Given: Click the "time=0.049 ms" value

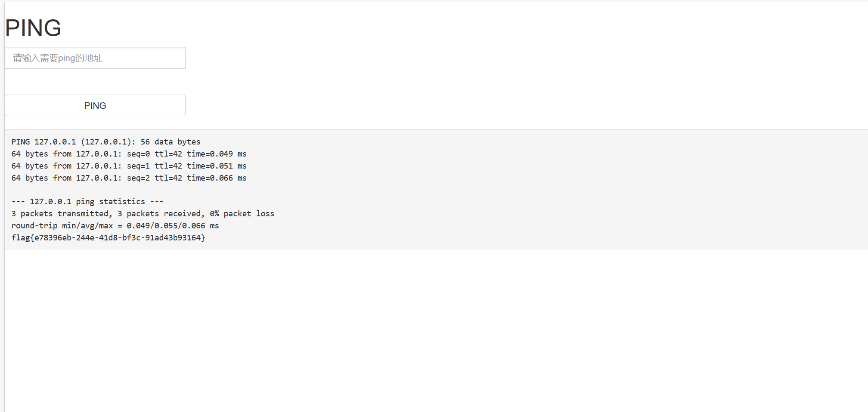Looking at the screenshot, I should click(x=217, y=154).
